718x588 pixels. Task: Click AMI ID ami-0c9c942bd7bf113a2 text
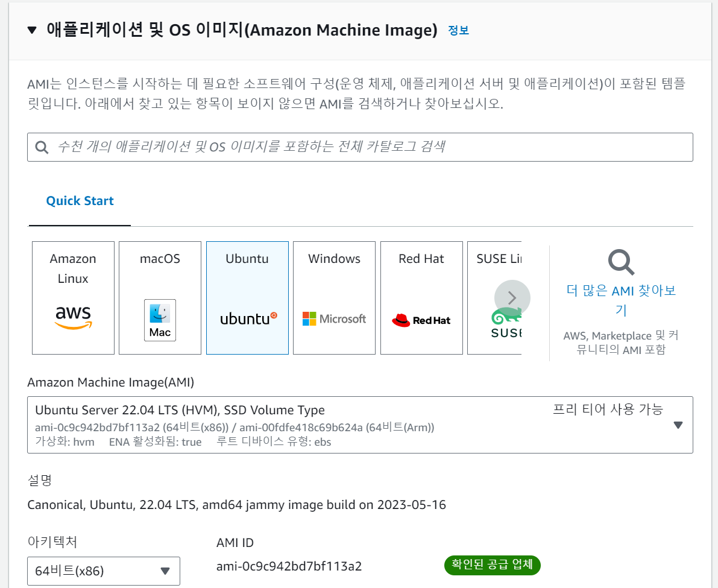(x=289, y=566)
